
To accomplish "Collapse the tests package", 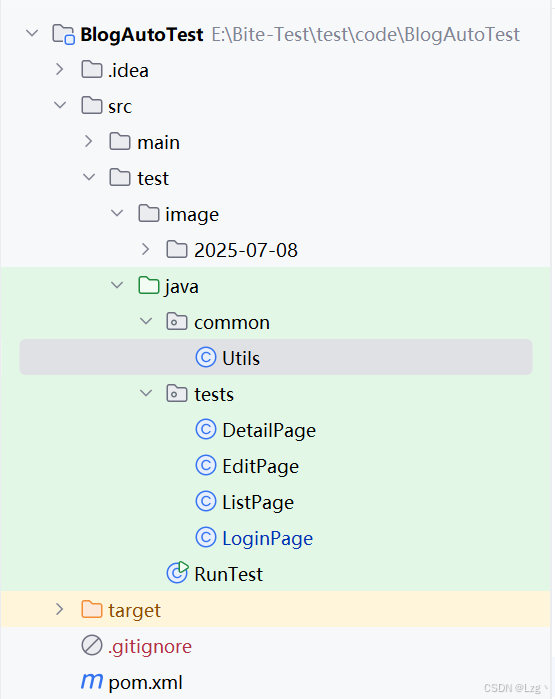I will point(146,393).
